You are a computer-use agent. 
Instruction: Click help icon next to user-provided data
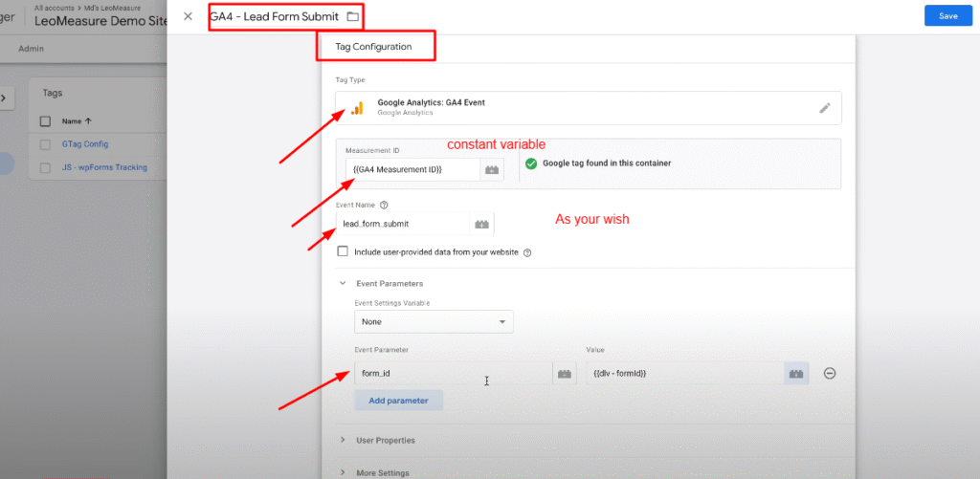click(x=527, y=253)
